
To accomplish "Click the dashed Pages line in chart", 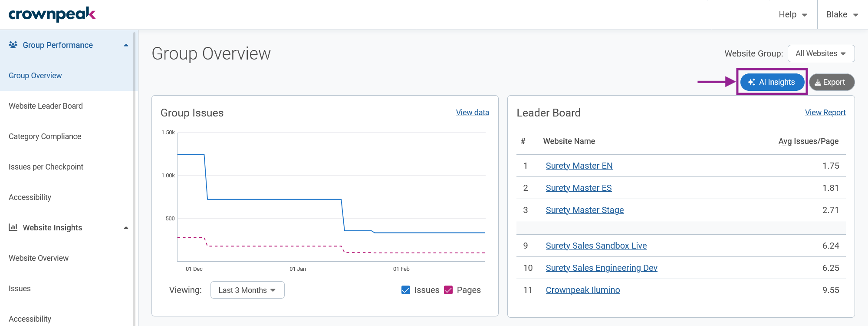I will click(x=274, y=246).
